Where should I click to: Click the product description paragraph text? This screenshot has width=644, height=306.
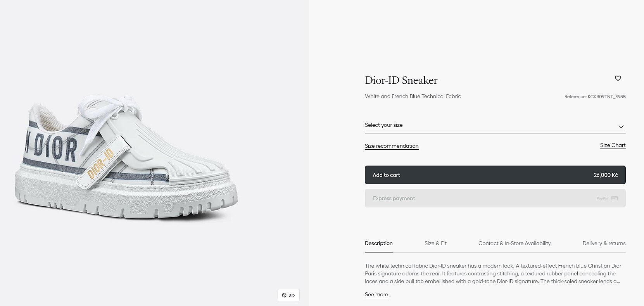[493, 273]
